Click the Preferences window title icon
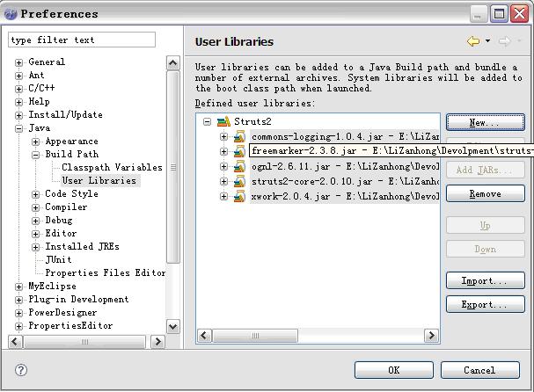The width and height of the screenshot is (534, 392). click(11, 13)
